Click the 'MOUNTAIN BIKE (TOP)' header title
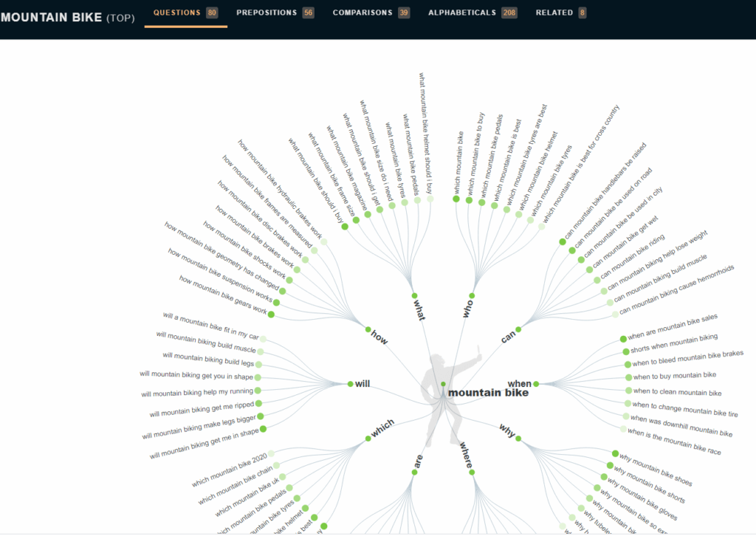 coord(67,18)
